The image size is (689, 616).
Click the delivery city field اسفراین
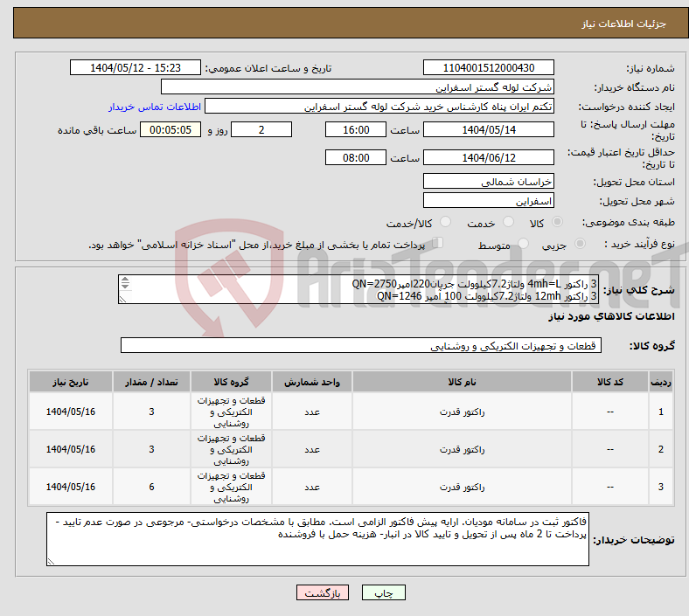pyautogui.click(x=488, y=201)
